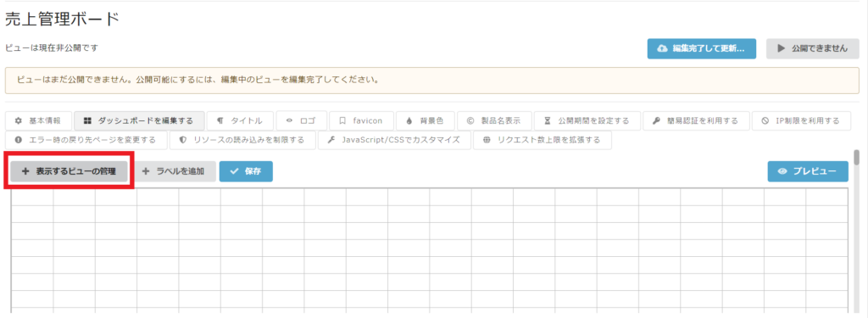Open JavaScript/CSSでカスタマイズ tab
This screenshot has height=318, width=868.
click(x=394, y=140)
